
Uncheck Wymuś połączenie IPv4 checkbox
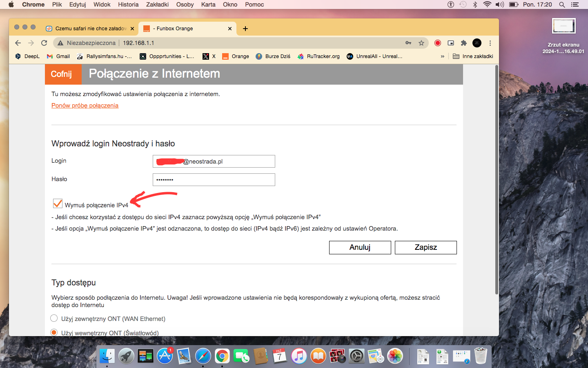pos(58,204)
